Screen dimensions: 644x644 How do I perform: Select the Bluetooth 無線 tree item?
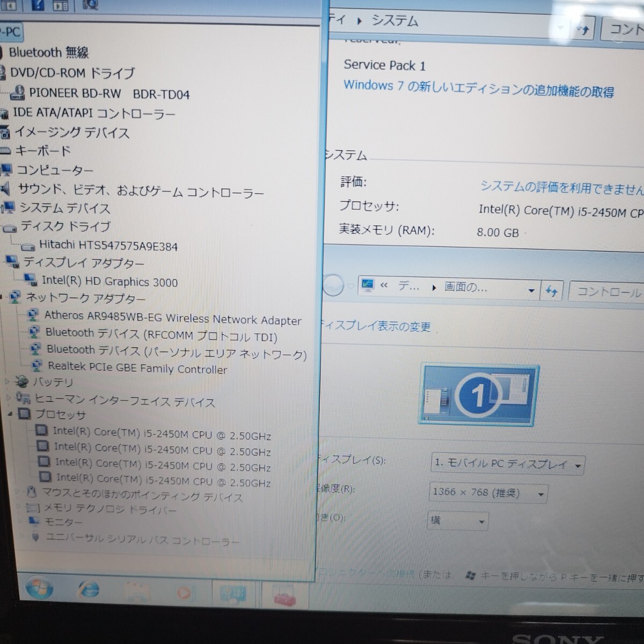(x=48, y=53)
